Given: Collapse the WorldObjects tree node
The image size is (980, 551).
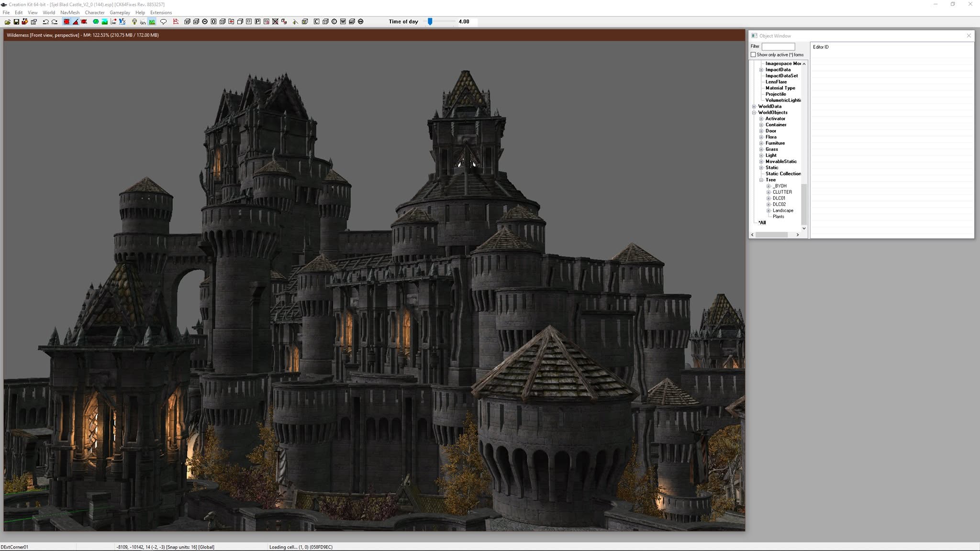Looking at the screenshot, I should (x=754, y=113).
